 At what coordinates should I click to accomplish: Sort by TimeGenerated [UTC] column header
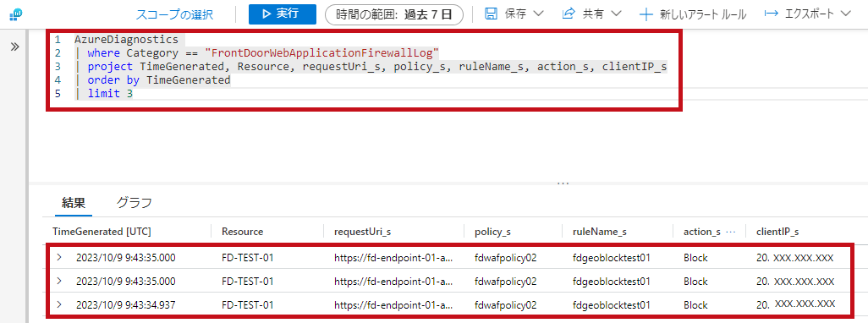tap(102, 232)
